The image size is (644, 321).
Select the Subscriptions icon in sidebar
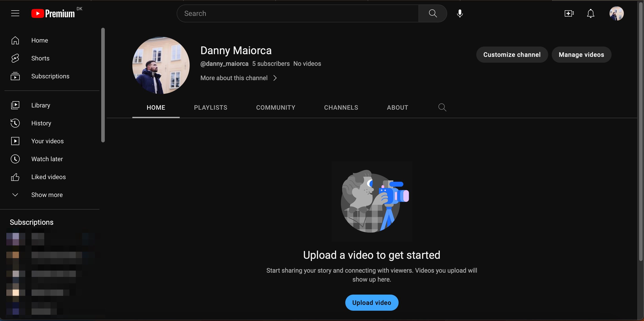(15, 76)
